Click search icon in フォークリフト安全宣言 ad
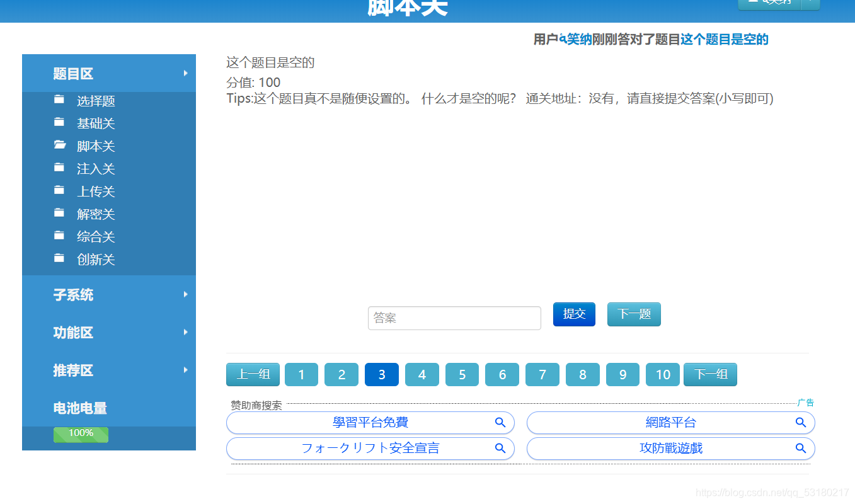Screen dimensions: 855x504 tap(500, 449)
